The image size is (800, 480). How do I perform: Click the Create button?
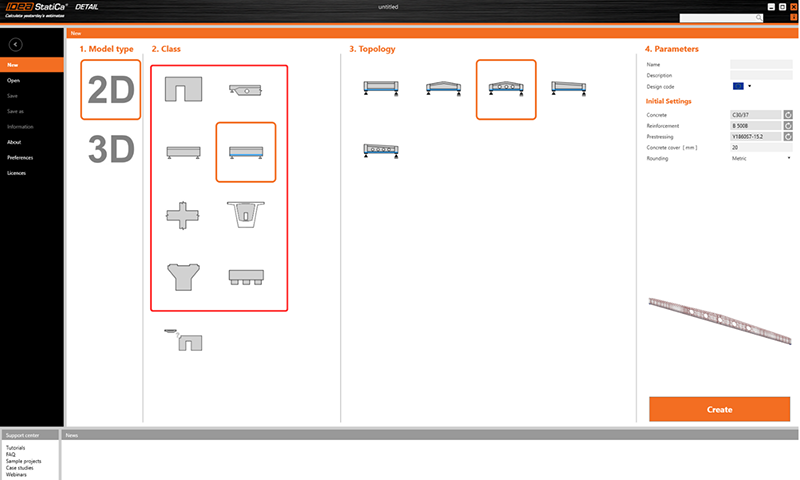(719, 409)
